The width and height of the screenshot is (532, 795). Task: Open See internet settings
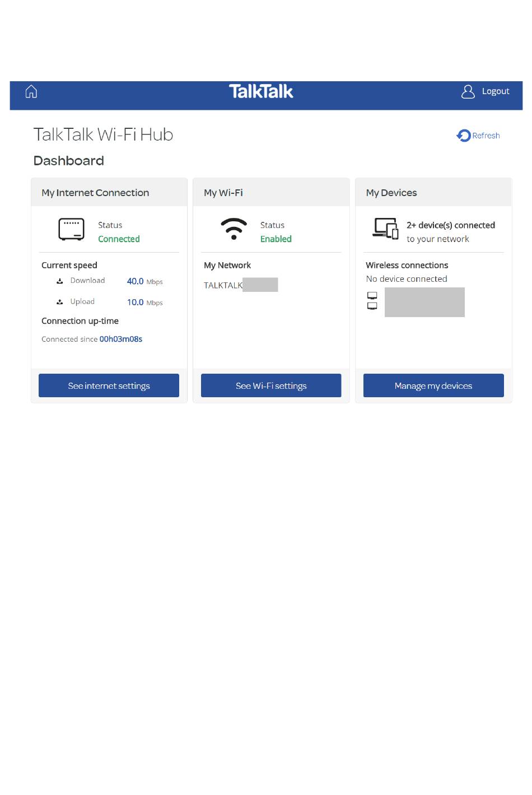(109, 385)
